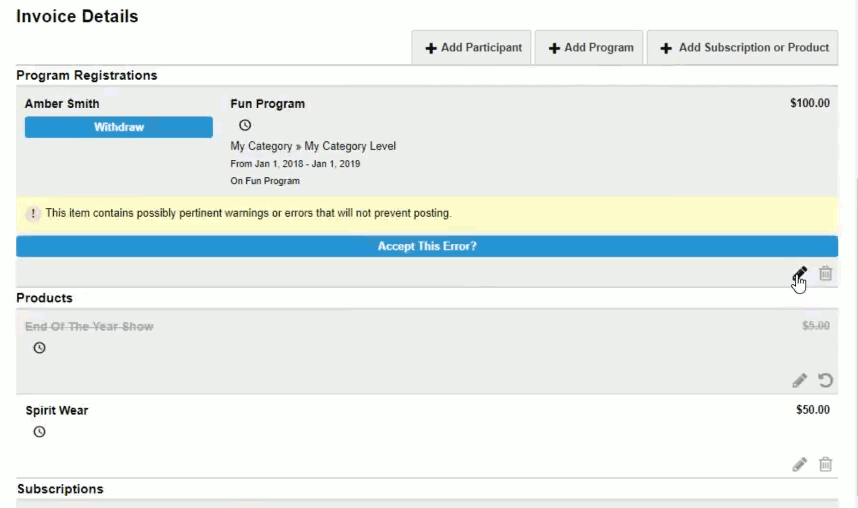The width and height of the screenshot is (858, 508).
Task: Delete the Spirit Wear product using trash icon
Action: (x=826, y=464)
